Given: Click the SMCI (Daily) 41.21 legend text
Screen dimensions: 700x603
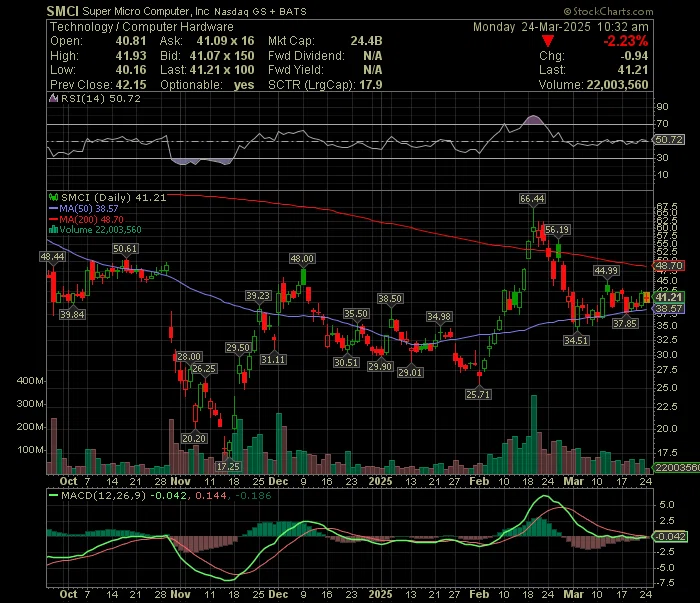Looking at the screenshot, I should coord(113,197).
